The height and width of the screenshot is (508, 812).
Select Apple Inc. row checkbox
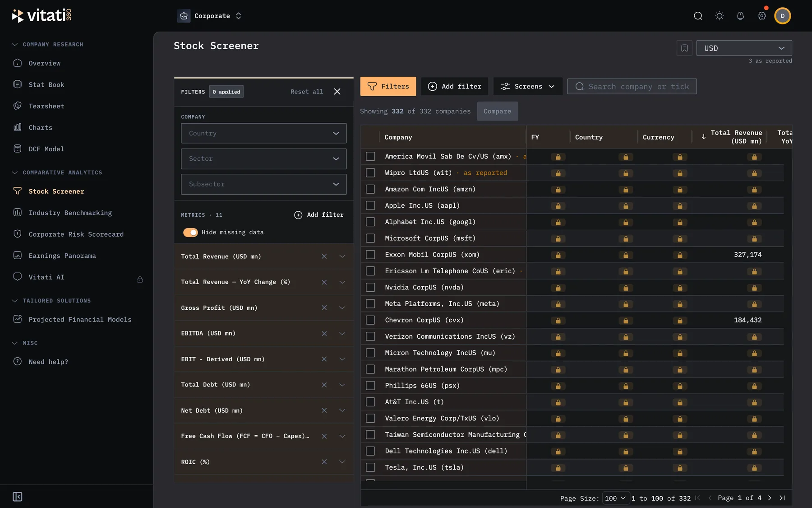click(x=370, y=205)
